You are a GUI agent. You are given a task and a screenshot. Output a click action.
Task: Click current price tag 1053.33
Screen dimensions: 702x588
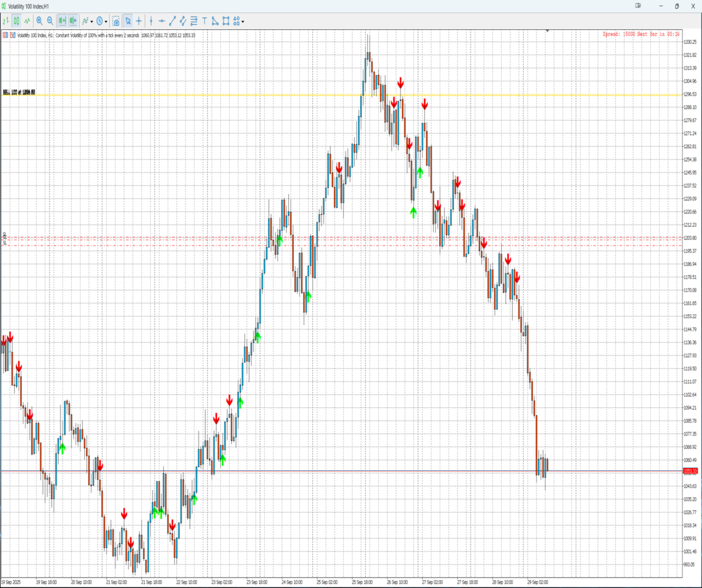pos(690,471)
